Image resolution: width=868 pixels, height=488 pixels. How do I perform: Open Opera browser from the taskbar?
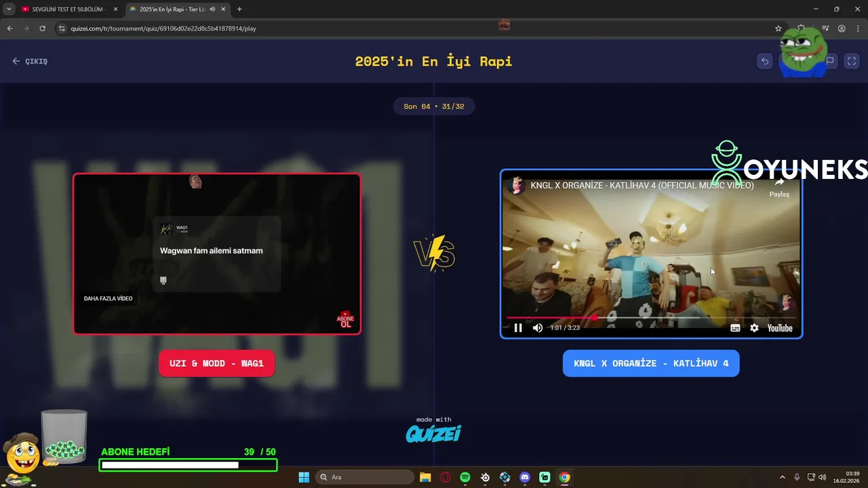pos(446,477)
